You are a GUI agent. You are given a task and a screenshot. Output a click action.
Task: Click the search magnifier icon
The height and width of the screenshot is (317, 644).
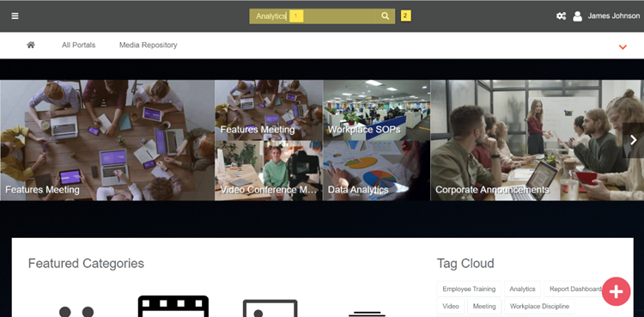(x=385, y=16)
